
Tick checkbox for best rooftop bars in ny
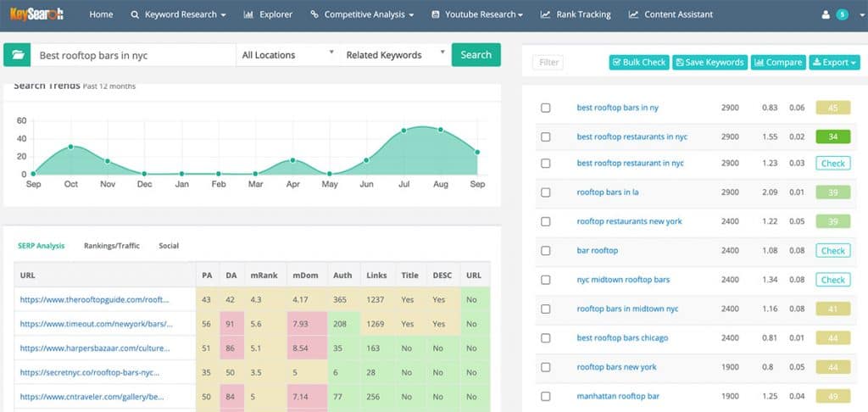click(546, 108)
